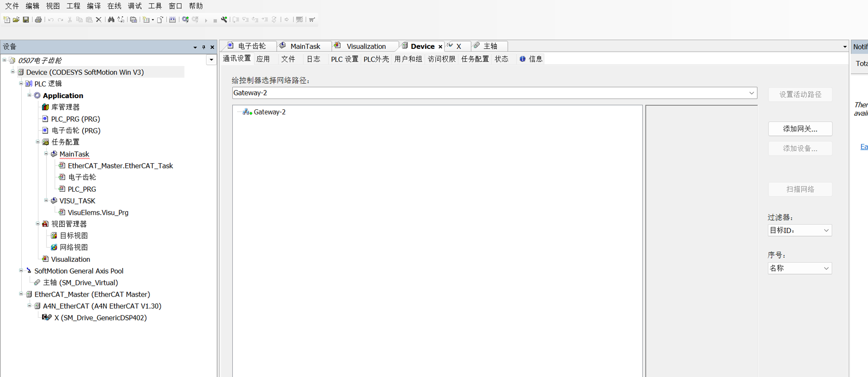Viewport: 868px width, 377px height.
Task: Select the PLC 设置 sub-tab
Action: point(344,59)
